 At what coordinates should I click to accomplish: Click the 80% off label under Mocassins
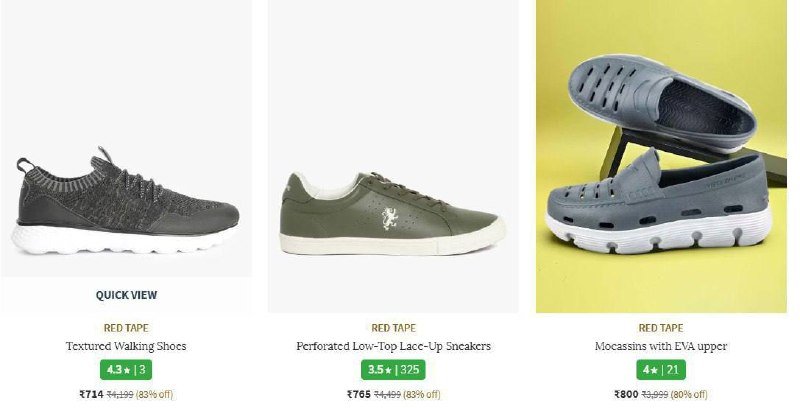click(689, 395)
